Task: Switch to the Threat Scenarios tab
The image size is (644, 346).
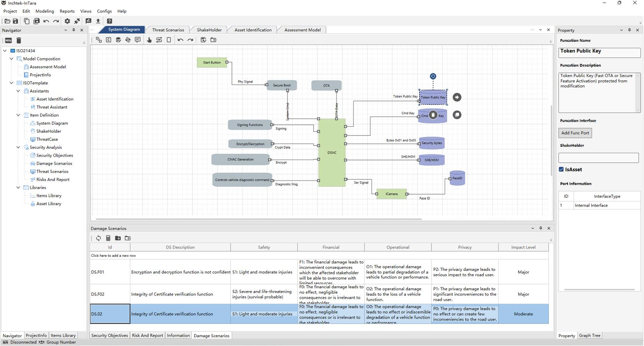Action: coord(168,30)
